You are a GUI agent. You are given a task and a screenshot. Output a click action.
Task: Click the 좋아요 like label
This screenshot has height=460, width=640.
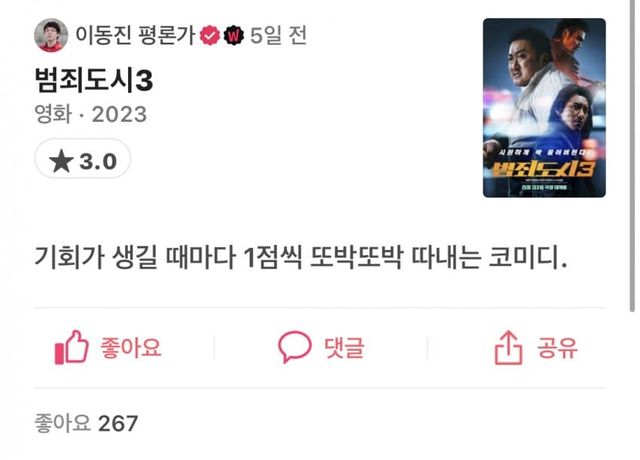[x=131, y=347]
